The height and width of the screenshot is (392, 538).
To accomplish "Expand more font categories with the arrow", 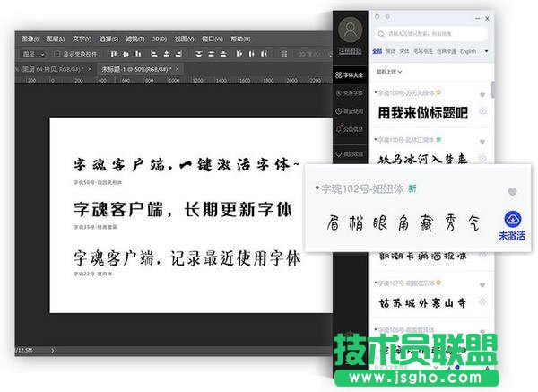I will coord(486,51).
